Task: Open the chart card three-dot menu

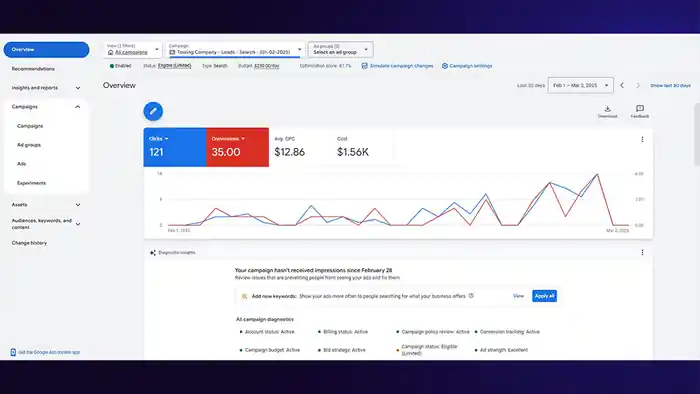Action: (x=642, y=139)
